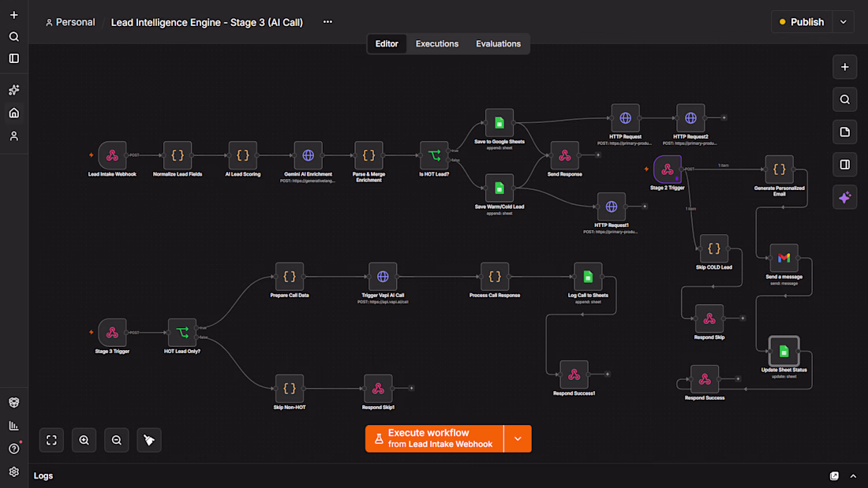Select the Normalize Lead Fields code node
The height and width of the screenshot is (488, 868).
(x=178, y=155)
